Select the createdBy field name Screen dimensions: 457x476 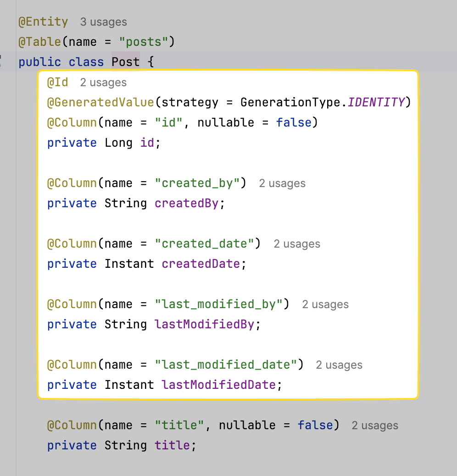pos(186,203)
